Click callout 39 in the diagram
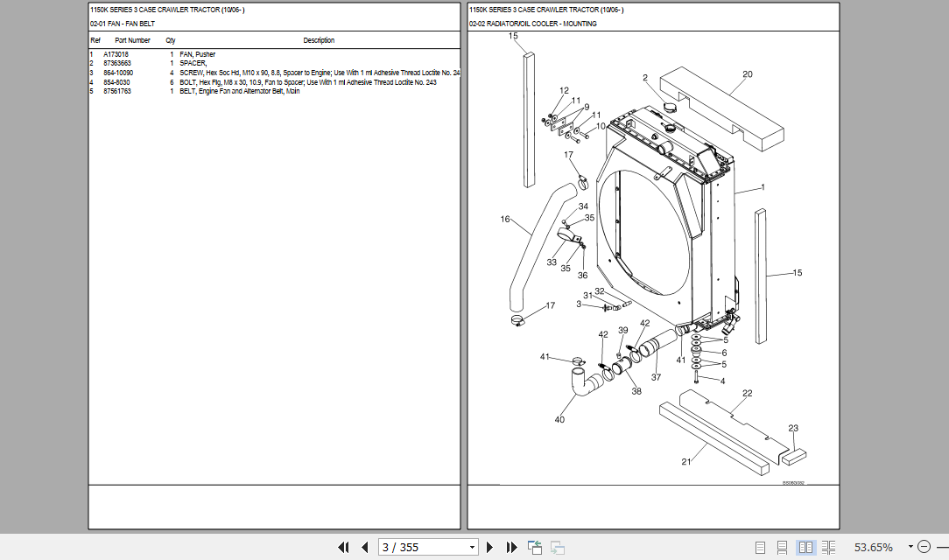This screenshot has width=949, height=560. (x=623, y=330)
